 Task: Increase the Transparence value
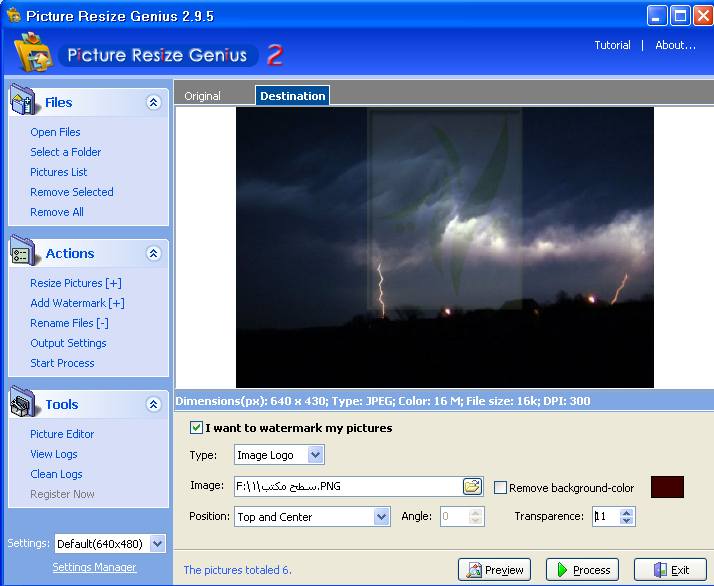627,513
